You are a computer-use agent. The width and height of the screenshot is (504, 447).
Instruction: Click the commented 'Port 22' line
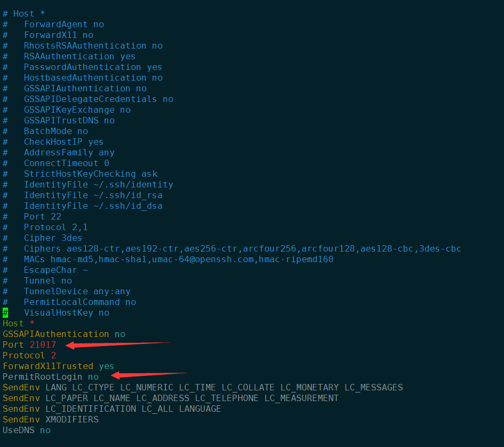32,217
